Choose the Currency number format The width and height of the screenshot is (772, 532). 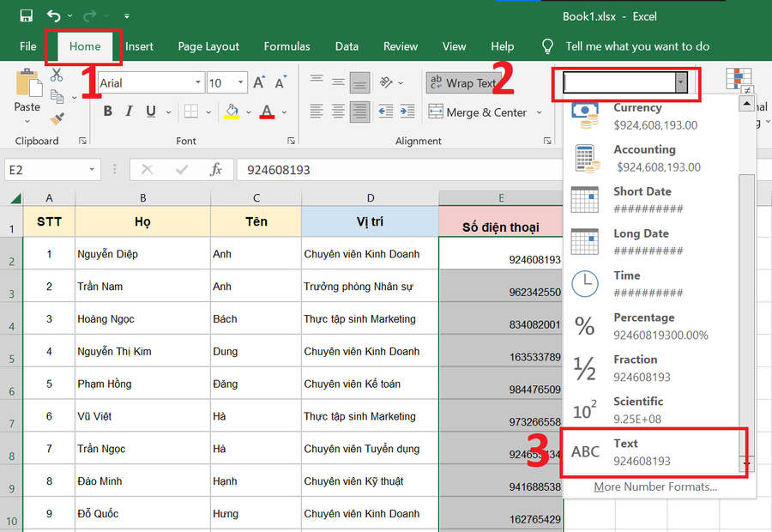(x=650, y=116)
